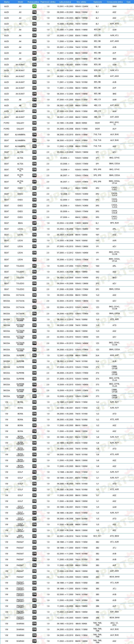Click the 03.2004 -> 02.2008 production years
The height and width of the screenshot is (644, 134).
click(x=65, y=223)
